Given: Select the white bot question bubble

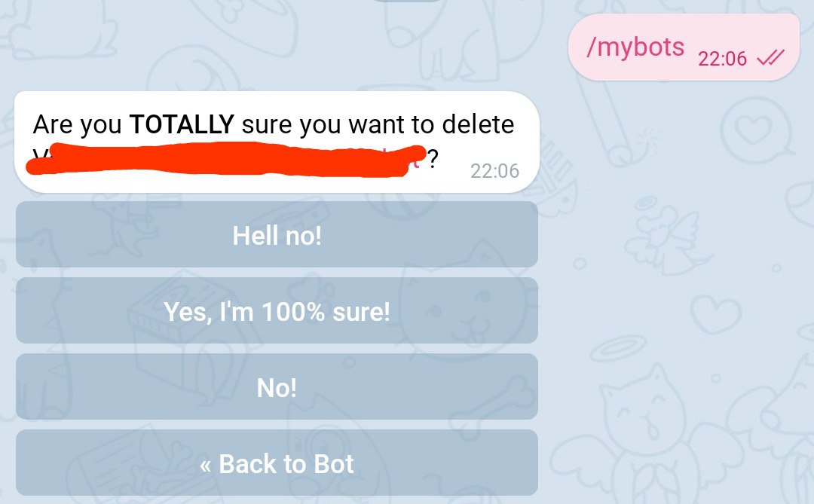Looking at the screenshot, I should click(277, 142).
